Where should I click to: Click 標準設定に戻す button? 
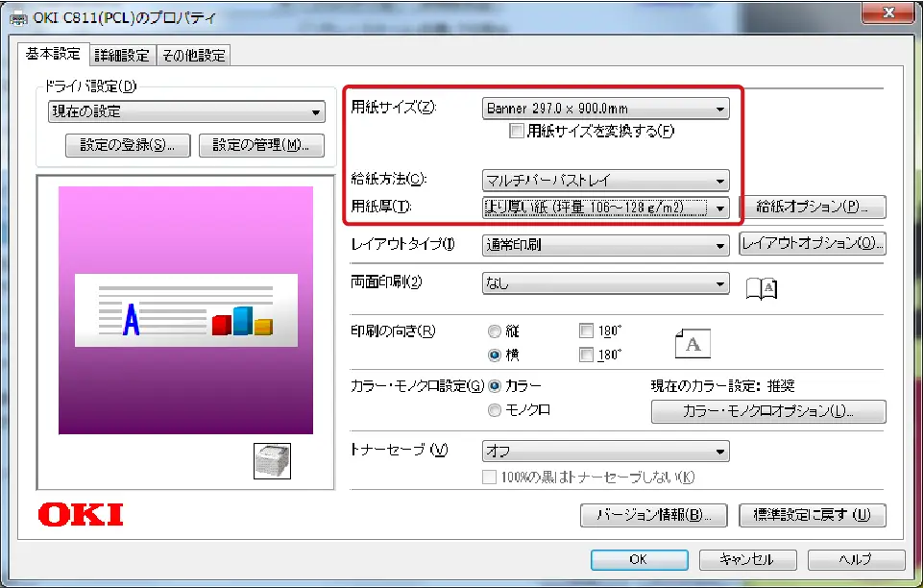tap(813, 515)
